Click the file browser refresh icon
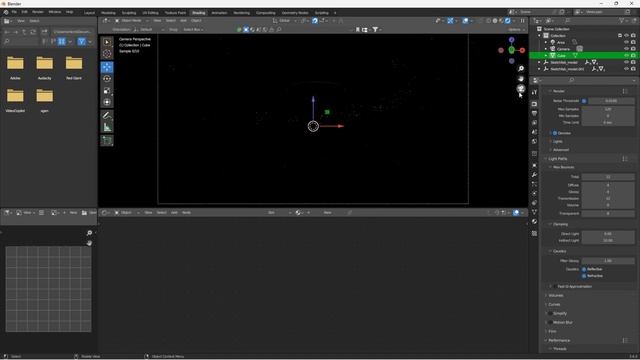The width and height of the screenshot is (640, 360). [x=33, y=31]
